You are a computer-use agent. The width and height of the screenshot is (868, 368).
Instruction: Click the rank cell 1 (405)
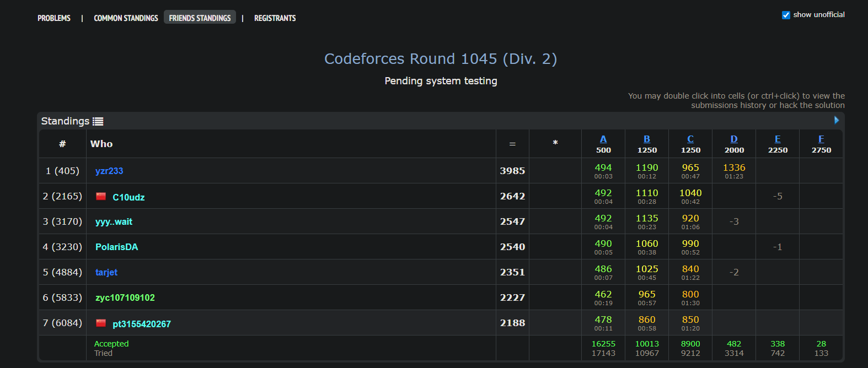(x=62, y=171)
